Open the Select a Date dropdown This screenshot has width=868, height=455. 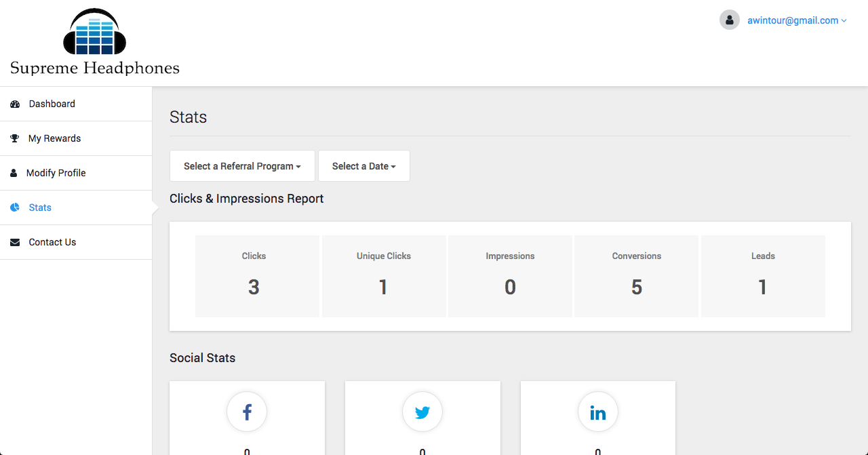(363, 166)
